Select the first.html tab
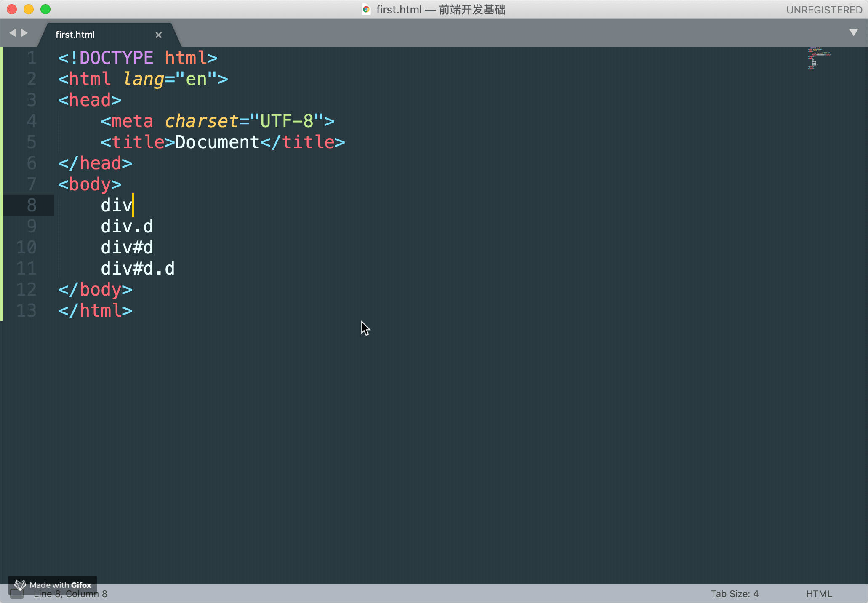868x603 pixels. 75,35
